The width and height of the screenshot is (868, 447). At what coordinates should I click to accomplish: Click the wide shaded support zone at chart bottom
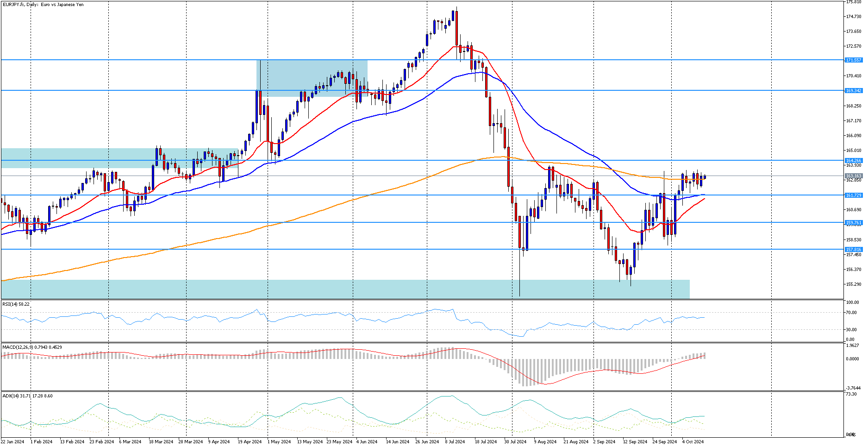coord(345,289)
